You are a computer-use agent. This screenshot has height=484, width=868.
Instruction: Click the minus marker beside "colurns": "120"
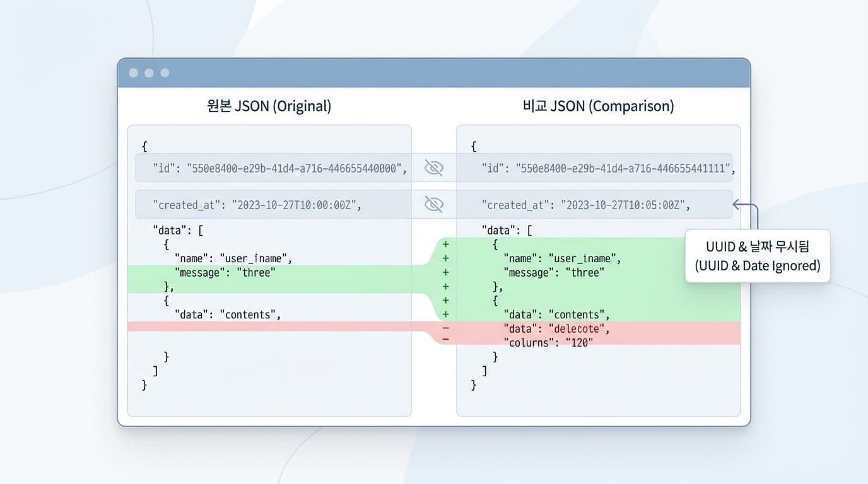(x=445, y=340)
